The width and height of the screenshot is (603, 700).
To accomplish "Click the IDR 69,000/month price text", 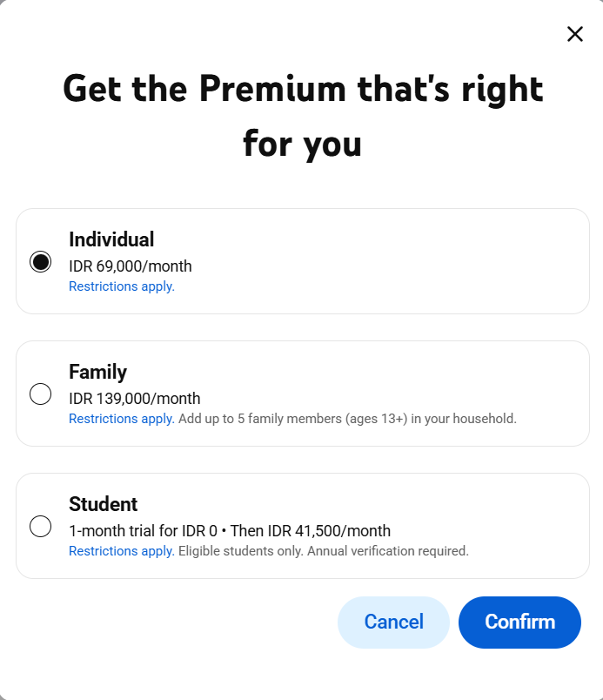I will tap(131, 266).
